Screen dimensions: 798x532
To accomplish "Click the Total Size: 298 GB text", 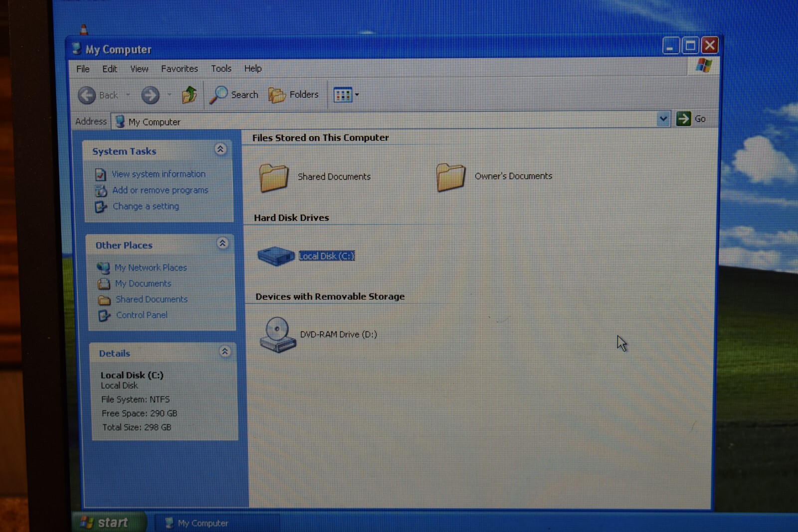I will tap(137, 427).
